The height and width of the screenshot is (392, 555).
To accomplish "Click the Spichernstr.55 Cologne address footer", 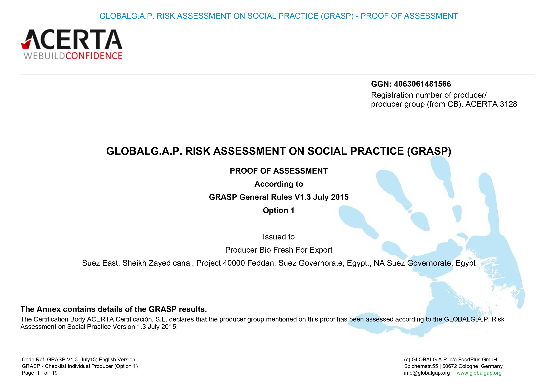I will point(453,366).
